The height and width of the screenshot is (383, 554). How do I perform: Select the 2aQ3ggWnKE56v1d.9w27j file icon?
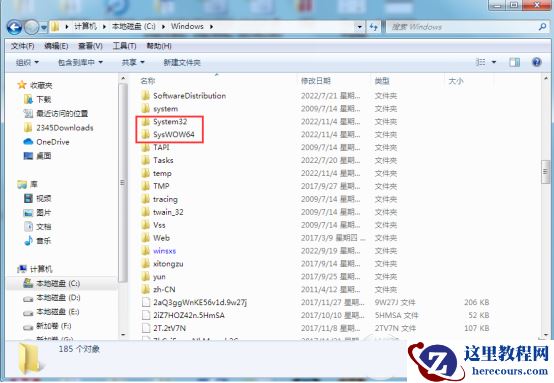(146, 302)
